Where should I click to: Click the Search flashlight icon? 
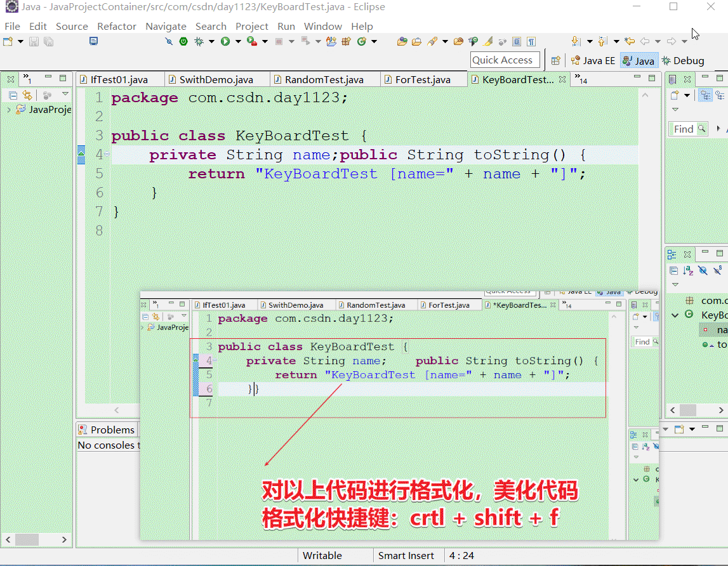pos(432,41)
